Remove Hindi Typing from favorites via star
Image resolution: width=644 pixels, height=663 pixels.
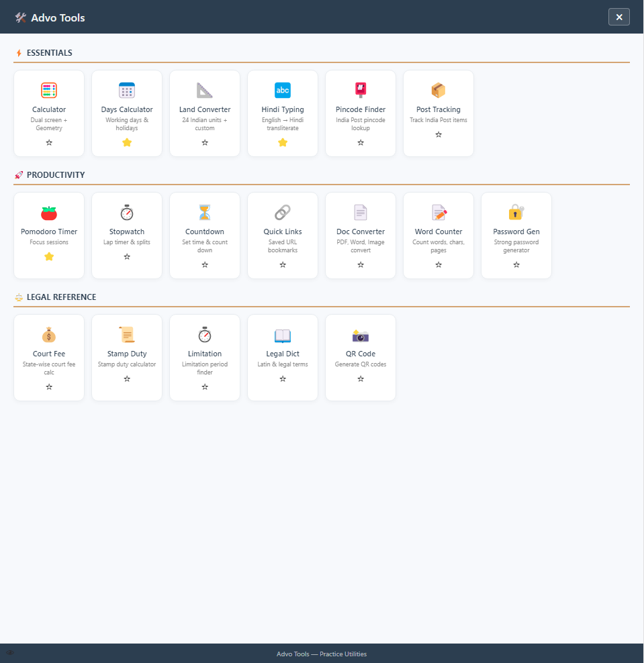click(283, 143)
